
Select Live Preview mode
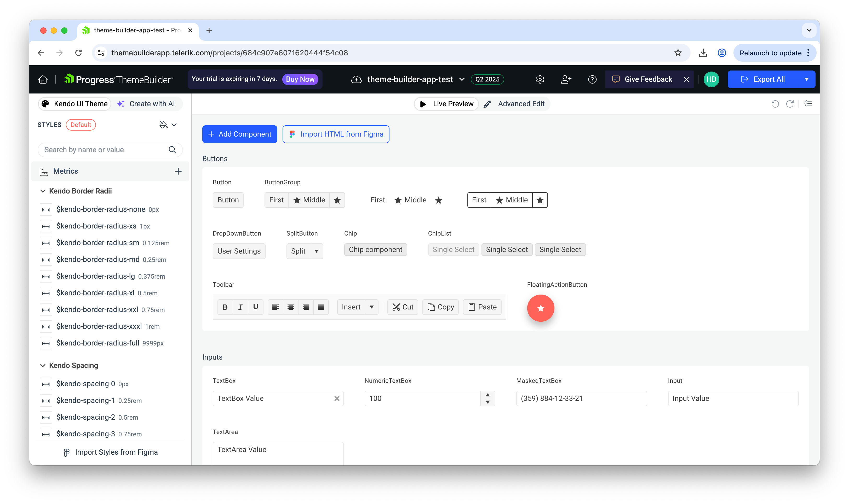pos(447,104)
